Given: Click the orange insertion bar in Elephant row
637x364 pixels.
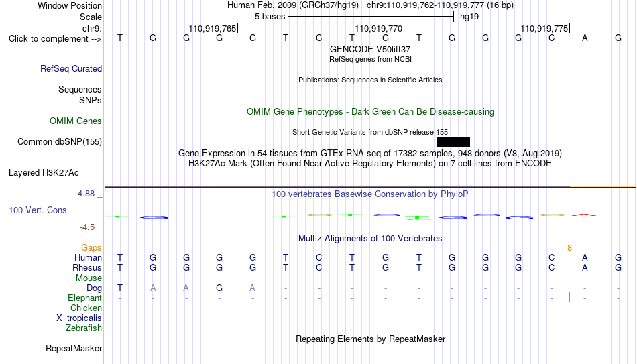Looking at the screenshot, I should click(x=569, y=298).
